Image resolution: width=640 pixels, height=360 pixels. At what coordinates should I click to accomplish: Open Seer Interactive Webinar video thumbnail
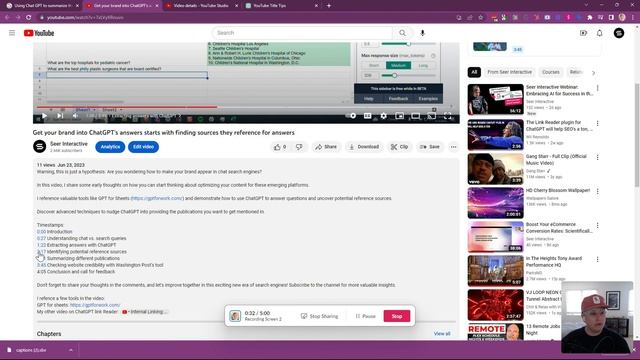(496, 99)
